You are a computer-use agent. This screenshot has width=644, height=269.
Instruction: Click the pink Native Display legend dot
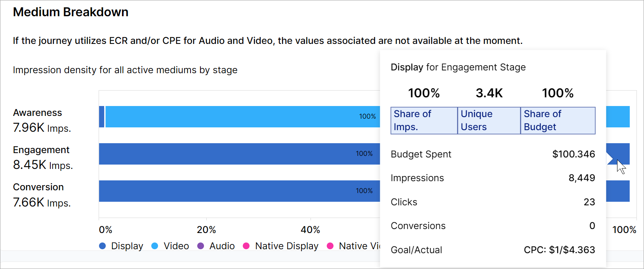point(246,246)
